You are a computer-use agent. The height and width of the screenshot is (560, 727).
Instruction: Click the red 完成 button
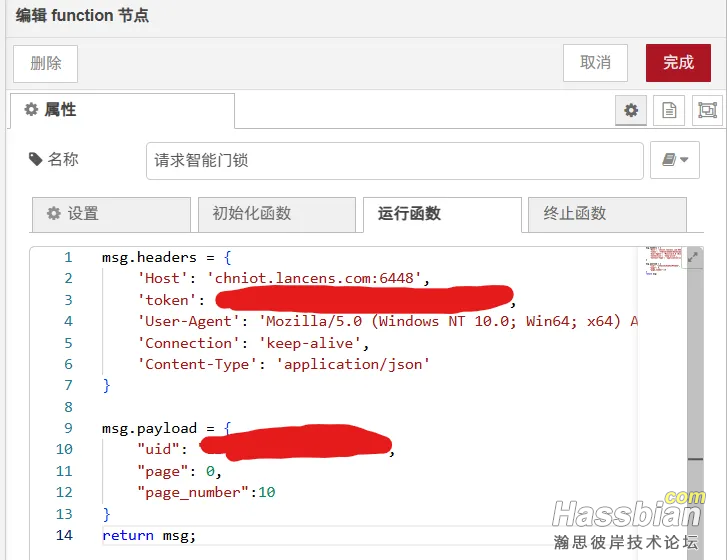[678, 62]
